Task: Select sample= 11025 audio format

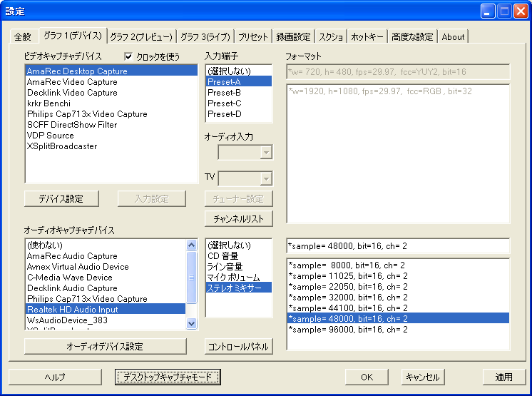Action: tap(398, 276)
